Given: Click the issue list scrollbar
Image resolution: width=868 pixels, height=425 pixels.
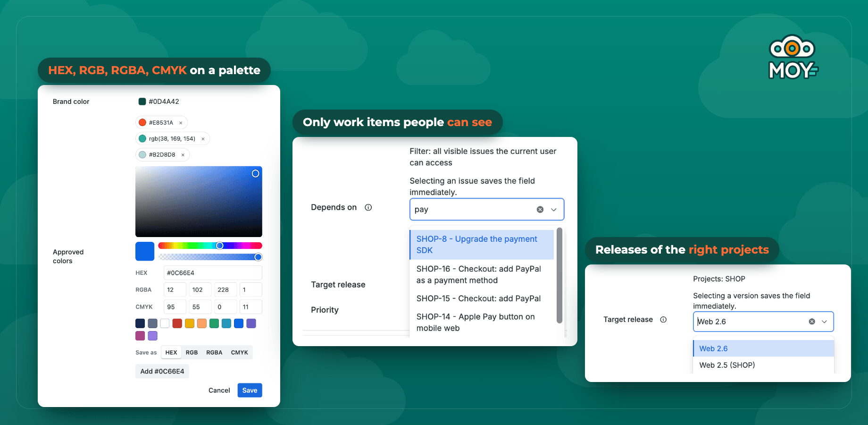Looking at the screenshot, I should [559, 276].
